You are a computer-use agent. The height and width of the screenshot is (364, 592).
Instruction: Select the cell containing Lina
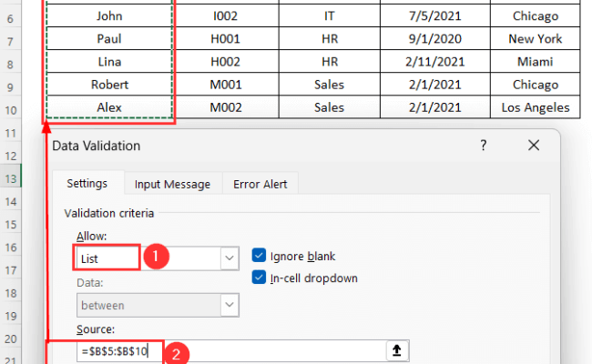click(x=109, y=62)
